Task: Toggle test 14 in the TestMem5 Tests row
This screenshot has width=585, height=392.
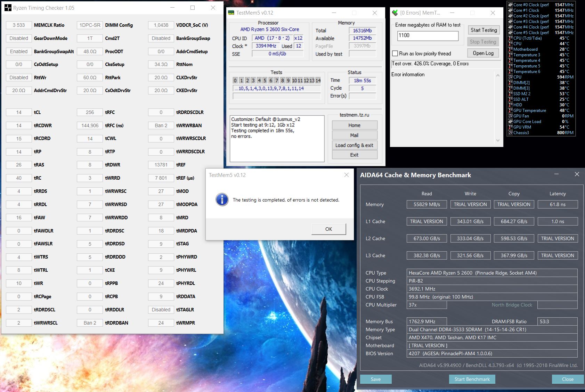Action: point(318,80)
